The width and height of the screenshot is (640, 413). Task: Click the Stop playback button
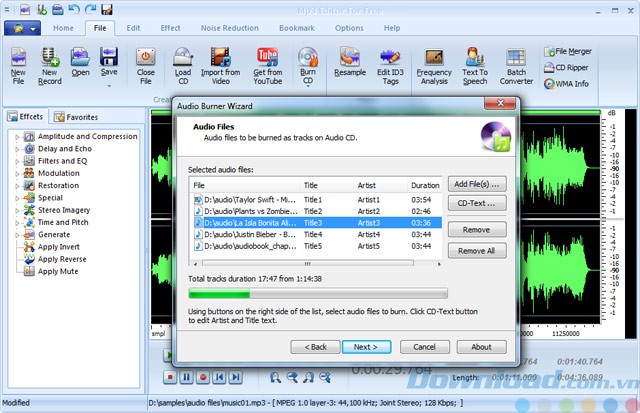pos(170,377)
